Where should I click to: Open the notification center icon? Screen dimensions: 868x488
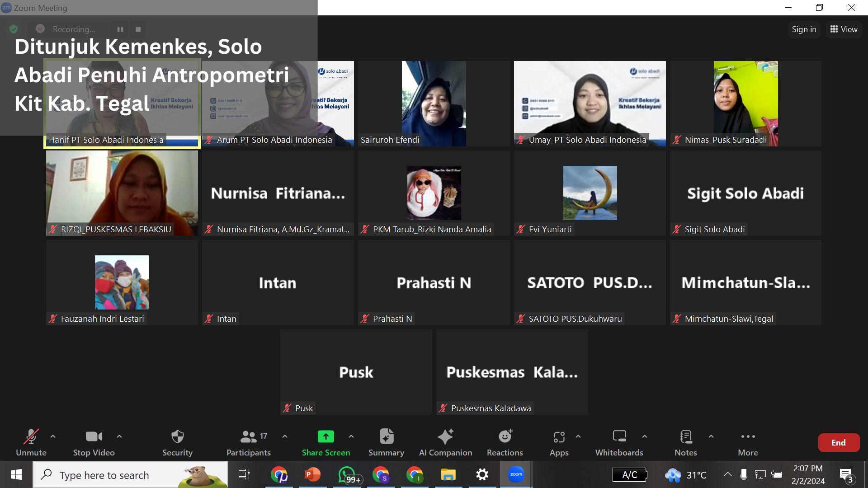pyautogui.click(x=847, y=475)
